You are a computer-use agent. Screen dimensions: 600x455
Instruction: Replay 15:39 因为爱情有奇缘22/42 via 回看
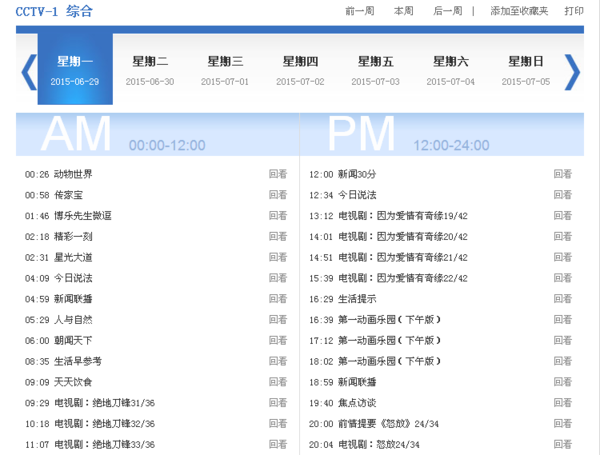562,278
